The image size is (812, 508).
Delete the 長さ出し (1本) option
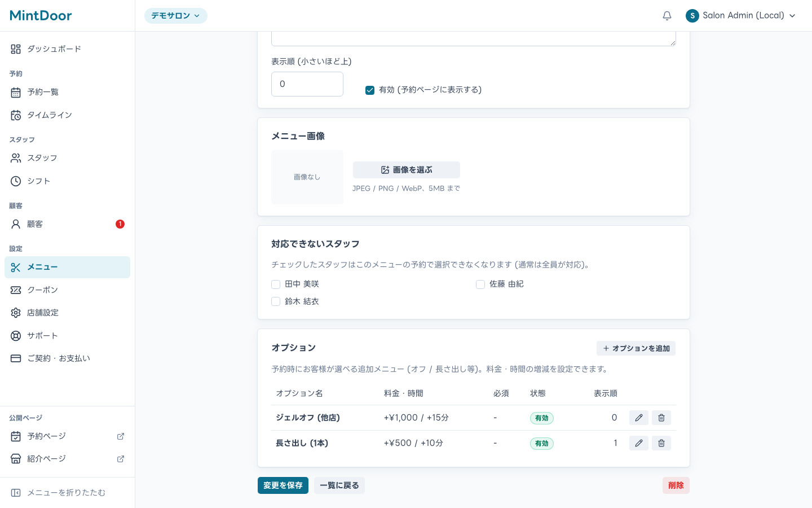(x=661, y=443)
